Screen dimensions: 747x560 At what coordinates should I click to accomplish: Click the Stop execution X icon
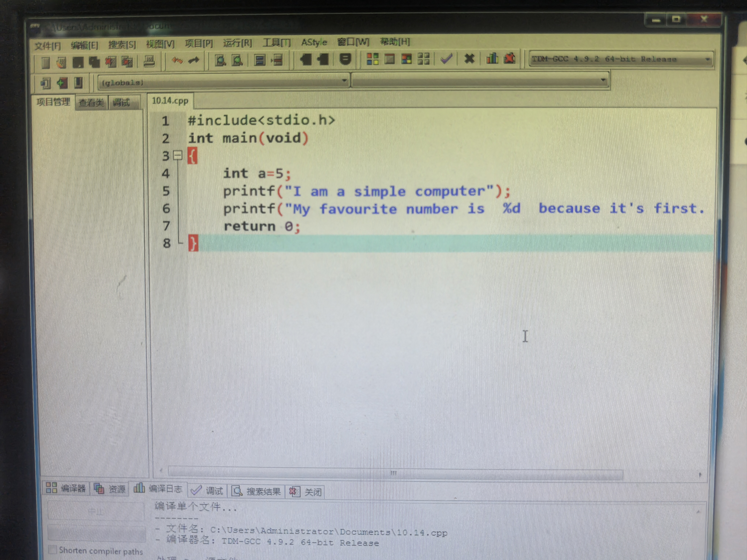tap(469, 59)
